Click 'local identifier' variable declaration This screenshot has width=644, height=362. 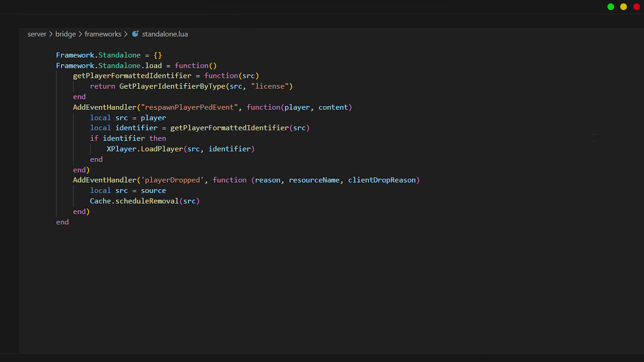[123, 128]
